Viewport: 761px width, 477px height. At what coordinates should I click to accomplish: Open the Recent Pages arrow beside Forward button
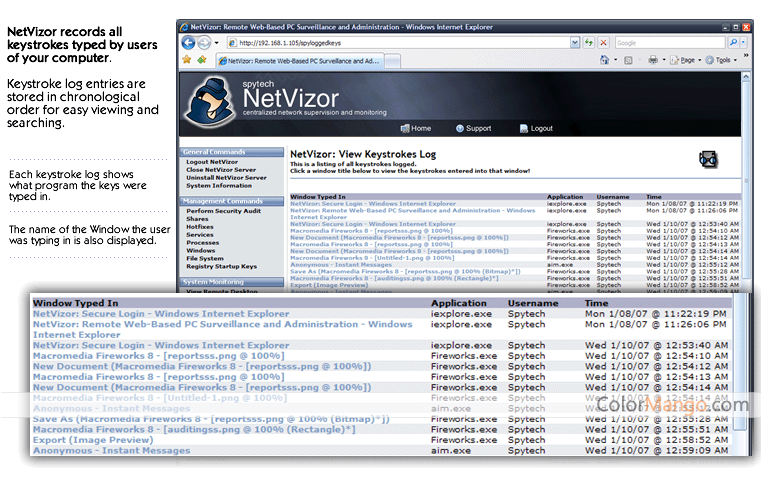pyautogui.click(x=216, y=43)
